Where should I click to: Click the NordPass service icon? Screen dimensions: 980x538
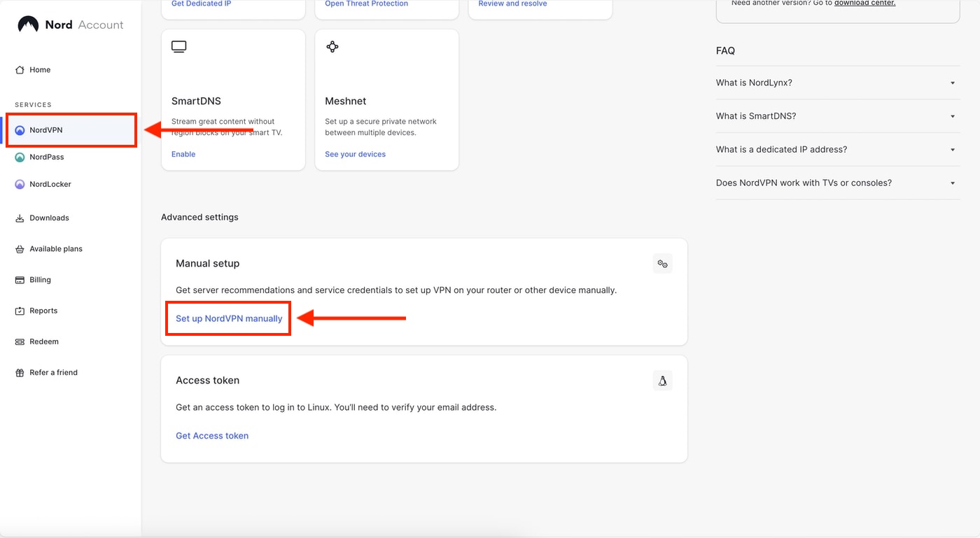tap(20, 157)
